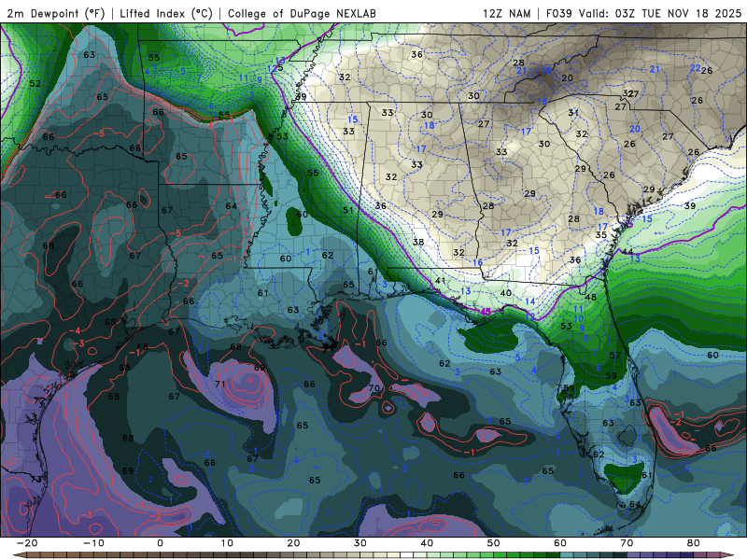Viewport: 747px width, 560px height.
Task: Click the "41" dewpoint value
Action: tap(440, 281)
